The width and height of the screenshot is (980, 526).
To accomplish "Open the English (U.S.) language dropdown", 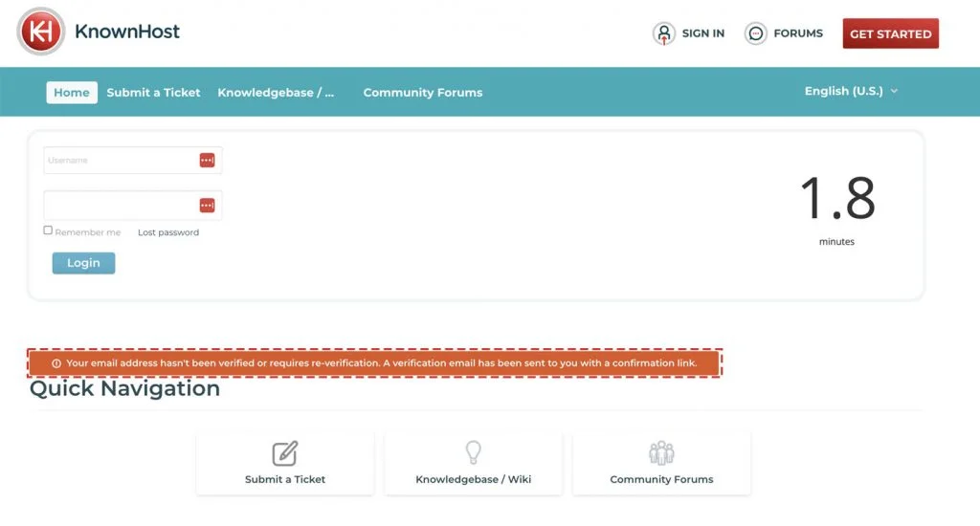I will (851, 91).
